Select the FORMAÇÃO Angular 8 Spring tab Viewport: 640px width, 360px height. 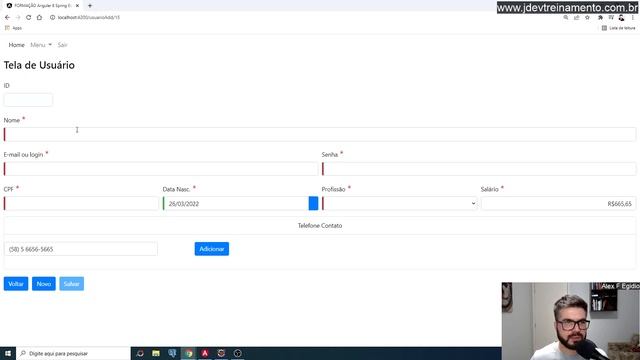tap(41, 6)
